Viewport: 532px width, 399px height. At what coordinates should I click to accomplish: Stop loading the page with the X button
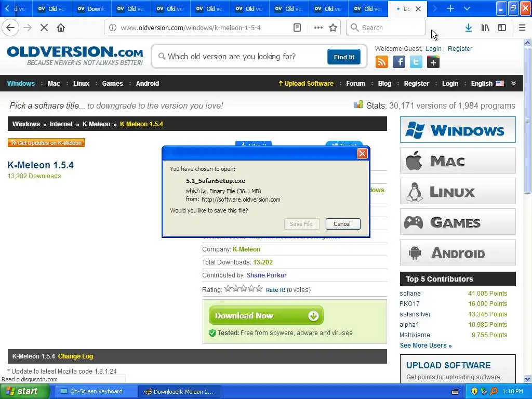pos(44,28)
